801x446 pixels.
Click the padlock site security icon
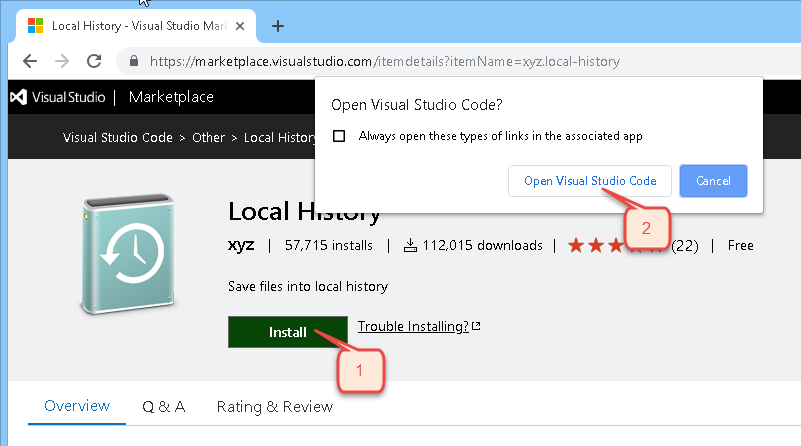pyautogui.click(x=134, y=61)
